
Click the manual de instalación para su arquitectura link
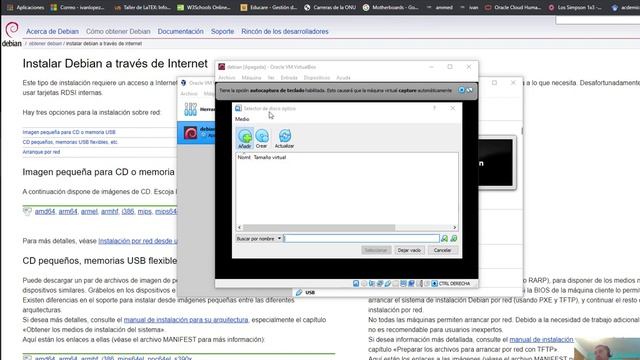coord(186,320)
